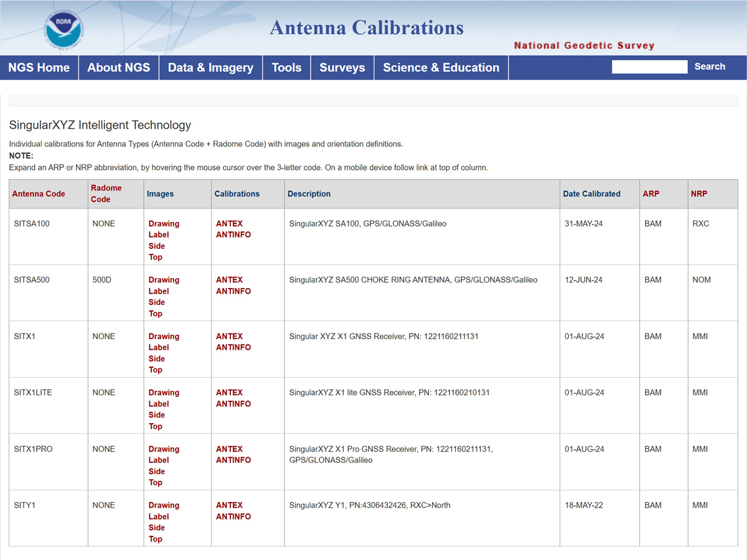Click the ARP column header link
The height and width of the screenshot is (560, 747).
click(651, 194)
